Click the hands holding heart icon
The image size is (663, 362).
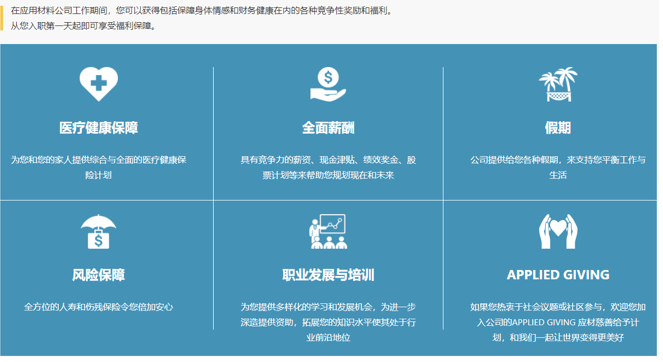tap(558, 231)
